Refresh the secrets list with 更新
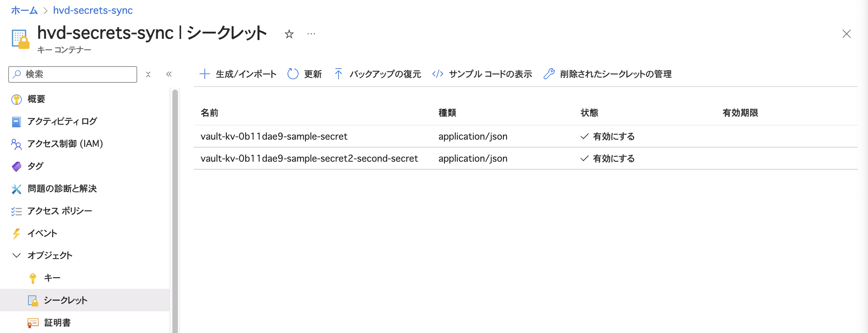The height and width of the screenshot is (333, 868). click(304, 74)
